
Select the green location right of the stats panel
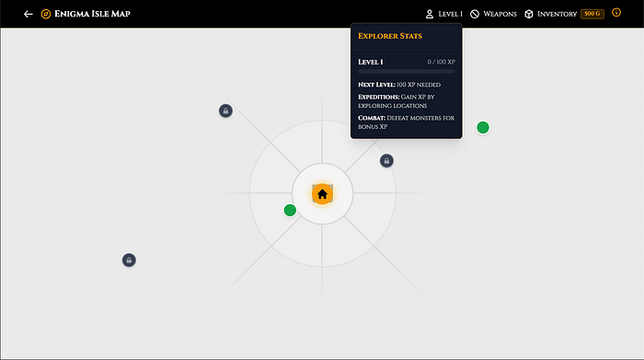[x=483, y=127]
